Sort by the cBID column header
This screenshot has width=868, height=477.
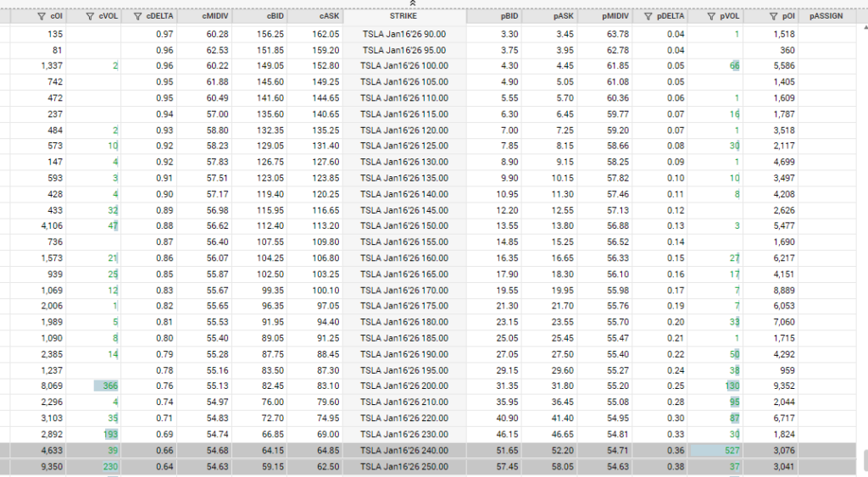(x=275, y=17)
